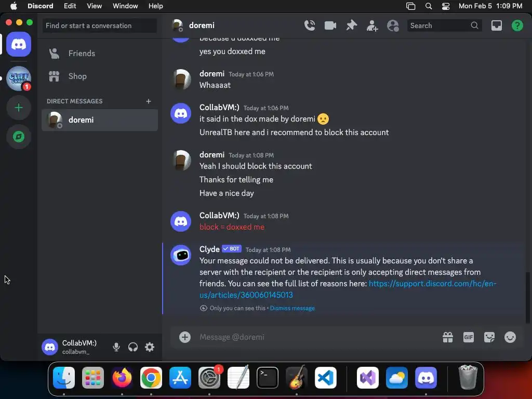Click the Search messages field
Image resolution: width=532 pixels, height=399 pixels.
coord(444,25)
